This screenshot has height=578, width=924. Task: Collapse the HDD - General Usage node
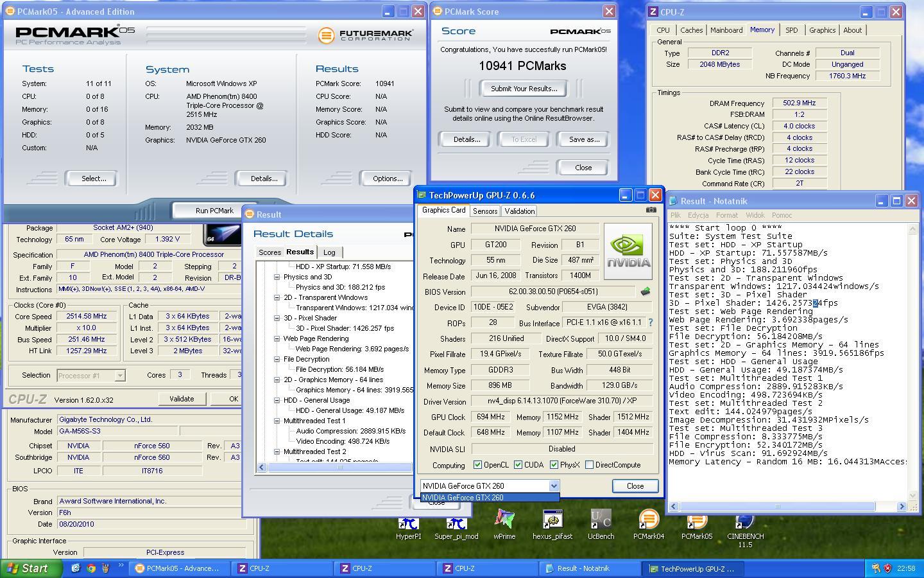point(277,400)
